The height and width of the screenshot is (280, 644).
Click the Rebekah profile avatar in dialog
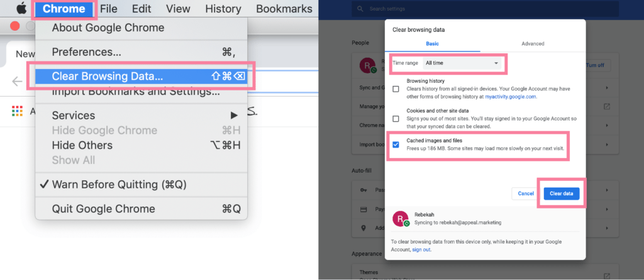pos(399,218)
